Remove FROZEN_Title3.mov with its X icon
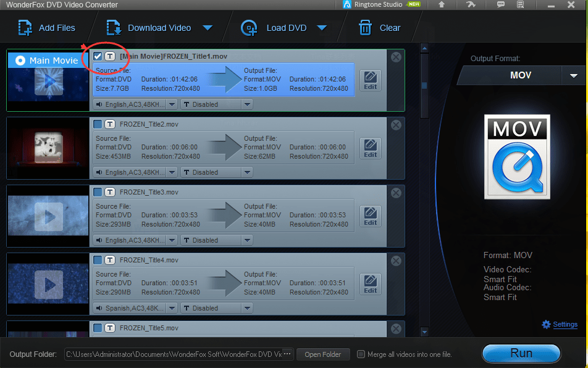The height and width of the screenshot is (368, 588). (x=396, y=193)
